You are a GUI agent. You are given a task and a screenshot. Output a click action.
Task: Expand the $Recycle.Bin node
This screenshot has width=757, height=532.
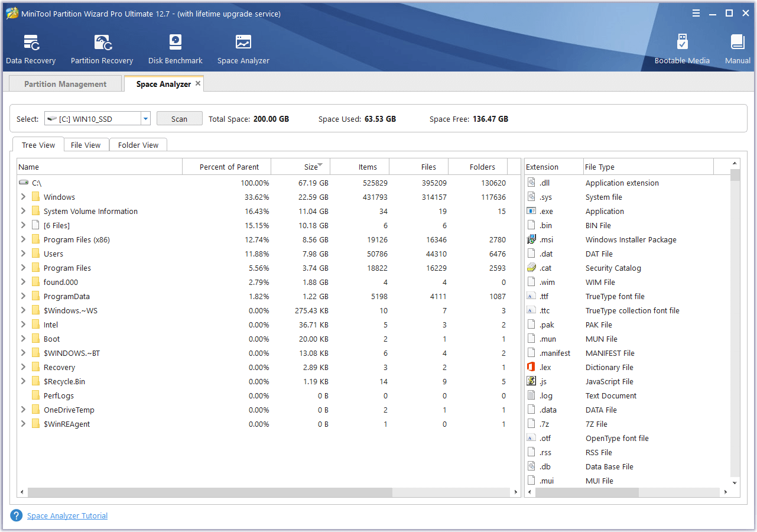tap(23, 381)
